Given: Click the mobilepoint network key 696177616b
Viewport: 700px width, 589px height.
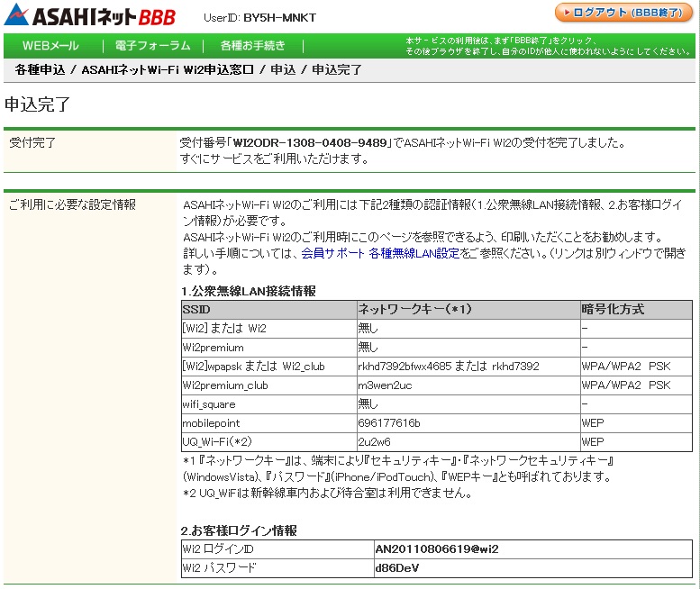Looking at the screenshot, I should [389, 423].
